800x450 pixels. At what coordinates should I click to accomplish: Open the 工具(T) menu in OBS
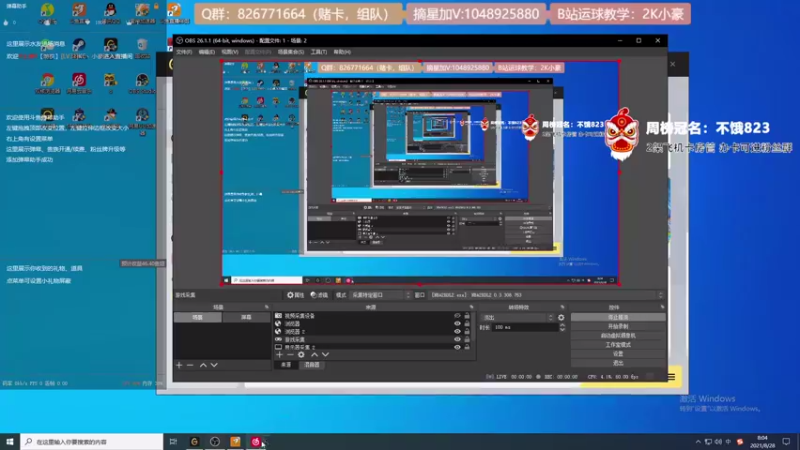(319, 52)
